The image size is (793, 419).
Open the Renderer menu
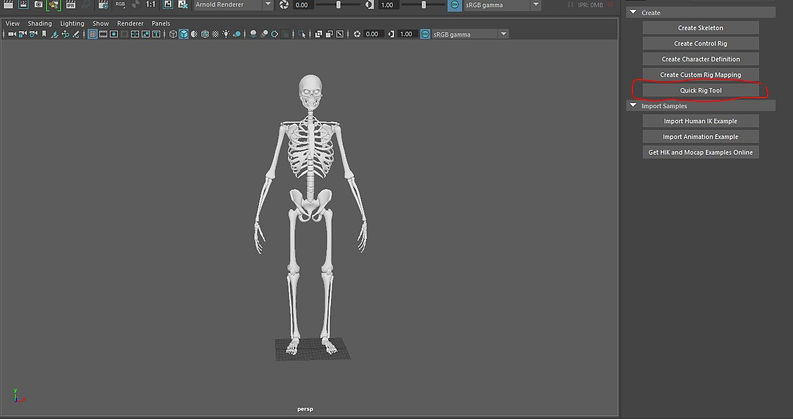[x=130, y=23]
